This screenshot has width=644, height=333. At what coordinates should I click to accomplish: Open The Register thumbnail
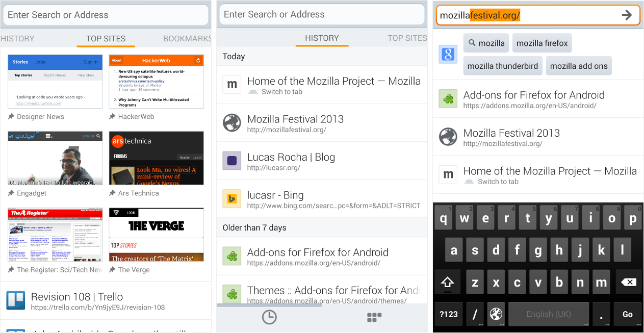[55, 235]
